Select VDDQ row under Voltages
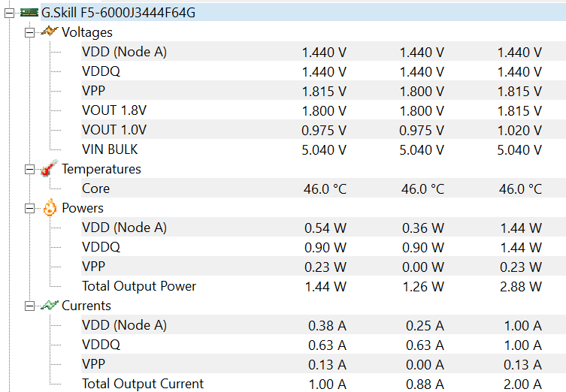 (x=323, y=71)
